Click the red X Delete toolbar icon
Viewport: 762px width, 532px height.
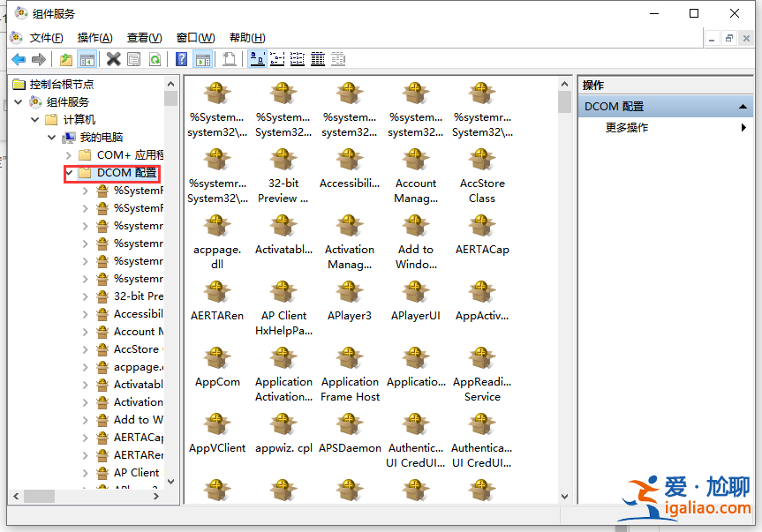(x=113, y=59)
